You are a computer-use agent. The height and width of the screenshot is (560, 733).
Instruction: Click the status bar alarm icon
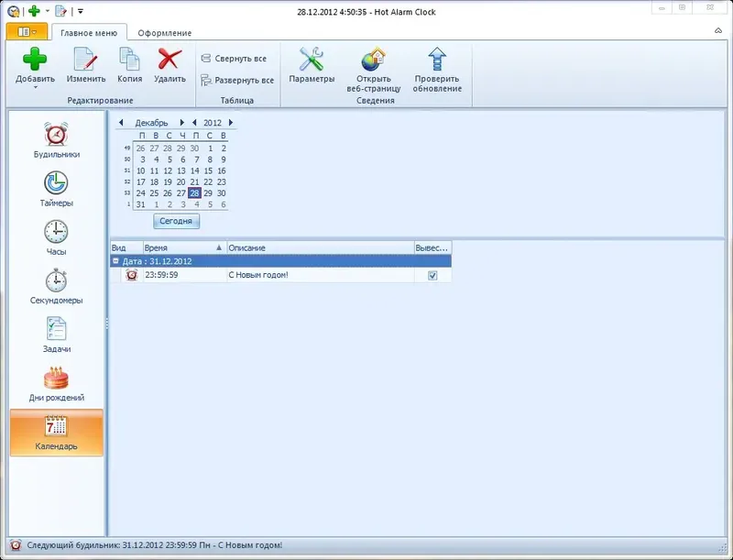16,545
